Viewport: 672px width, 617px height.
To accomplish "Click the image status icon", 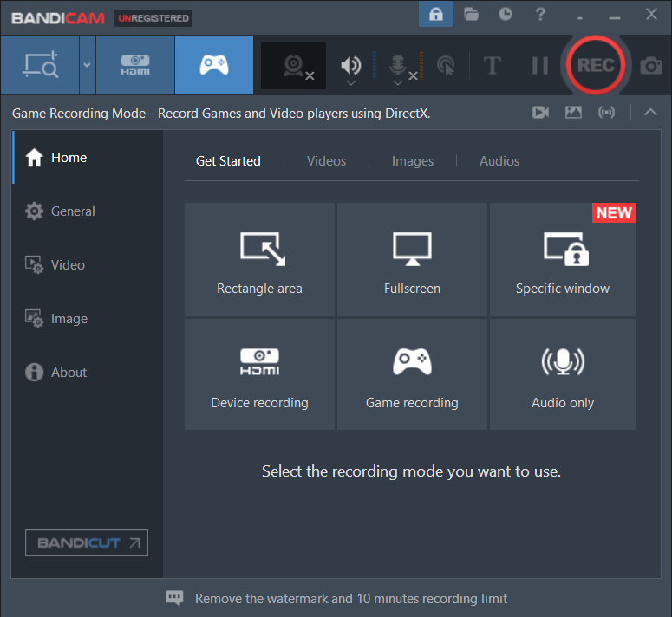I will tap(573, 113).
